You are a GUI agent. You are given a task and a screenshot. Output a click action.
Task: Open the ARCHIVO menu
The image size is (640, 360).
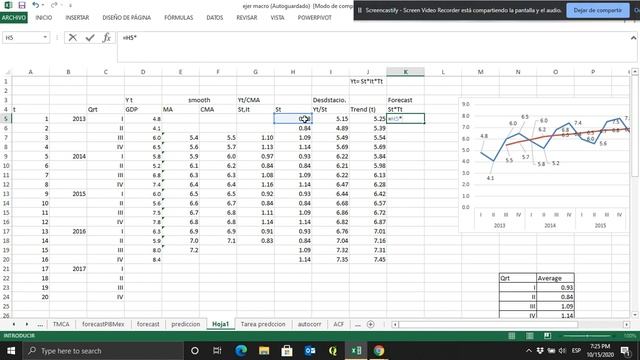[14, 18]
